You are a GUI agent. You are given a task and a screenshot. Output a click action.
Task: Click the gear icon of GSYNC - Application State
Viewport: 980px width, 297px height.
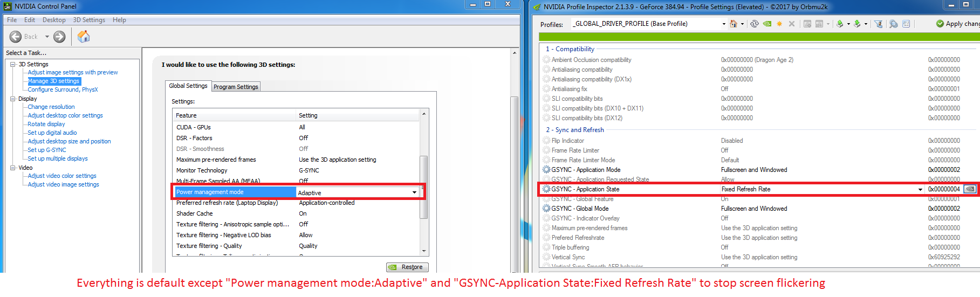pyautogui.click(x=546, y=189)
